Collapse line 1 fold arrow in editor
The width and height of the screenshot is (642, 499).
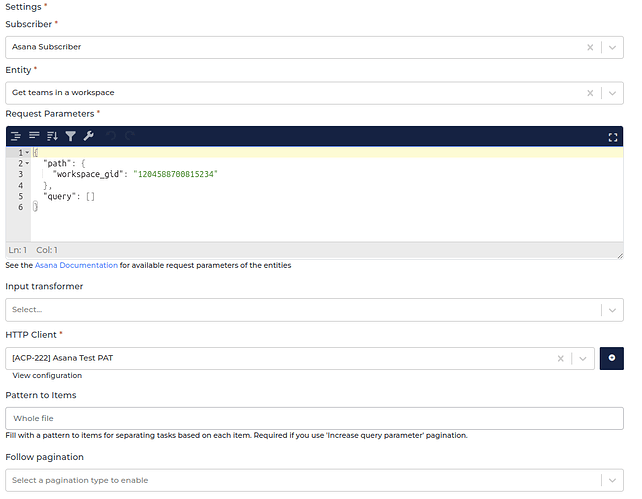click(x=27, y=153)
